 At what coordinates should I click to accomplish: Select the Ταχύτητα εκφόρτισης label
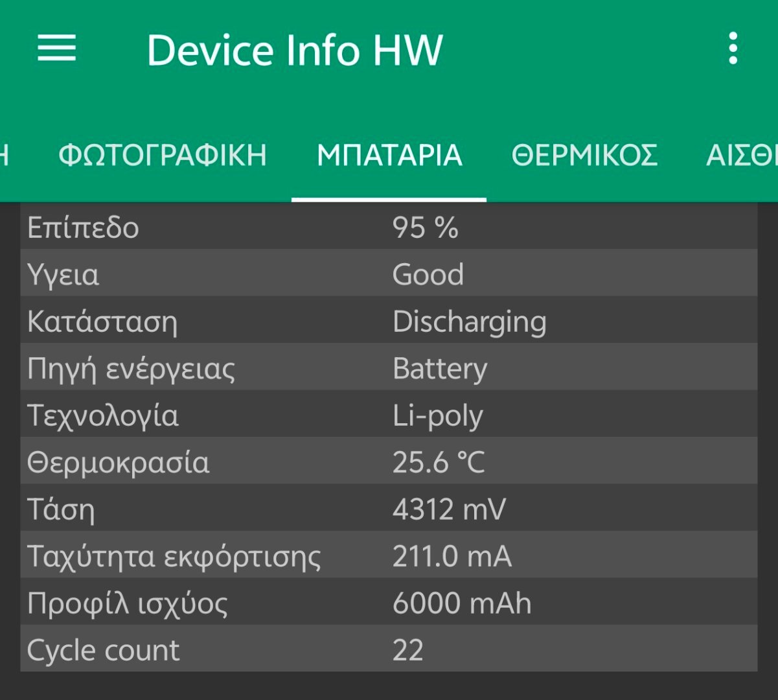(174, 557)
